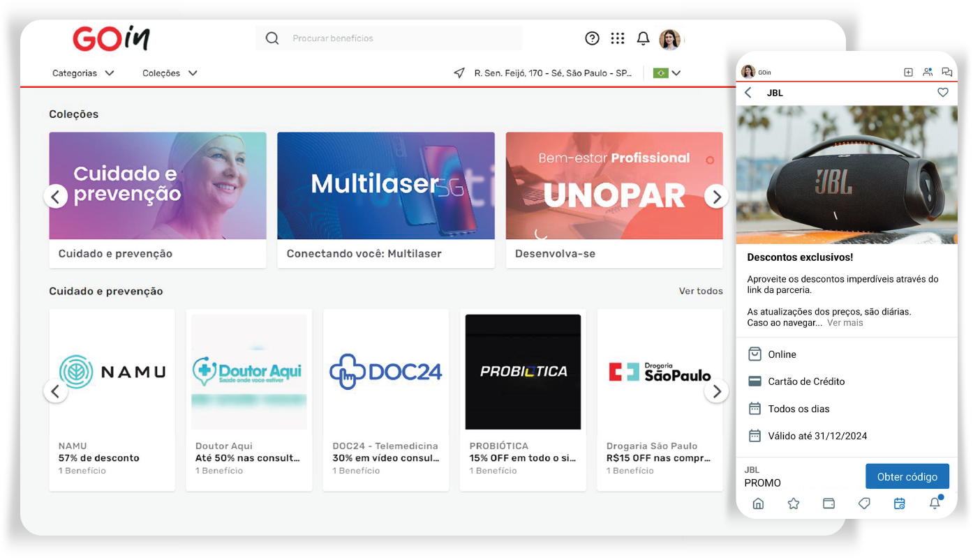This screenshot has height=560, width=973.
Task: Click the Online shopping bag icon
Action: (755, 354)
